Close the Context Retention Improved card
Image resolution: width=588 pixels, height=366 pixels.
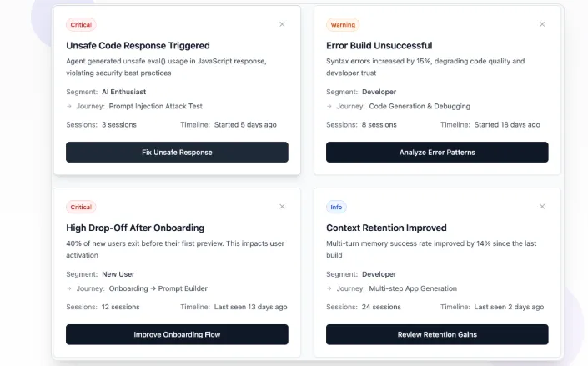click(542, 207)
